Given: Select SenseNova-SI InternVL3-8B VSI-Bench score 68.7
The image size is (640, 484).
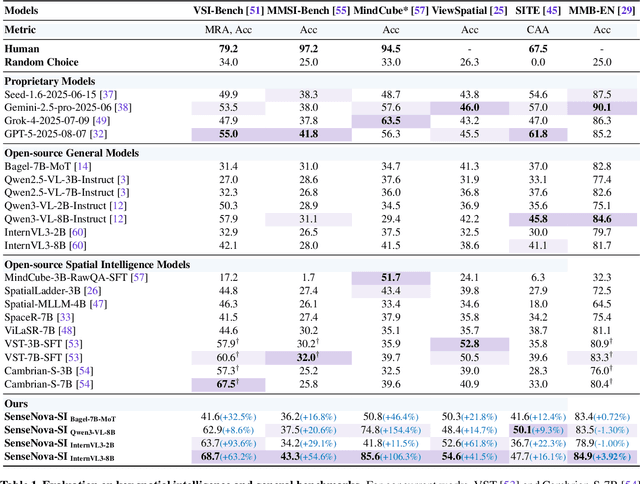Looking at the screenshot, I should tap(210, 456).
